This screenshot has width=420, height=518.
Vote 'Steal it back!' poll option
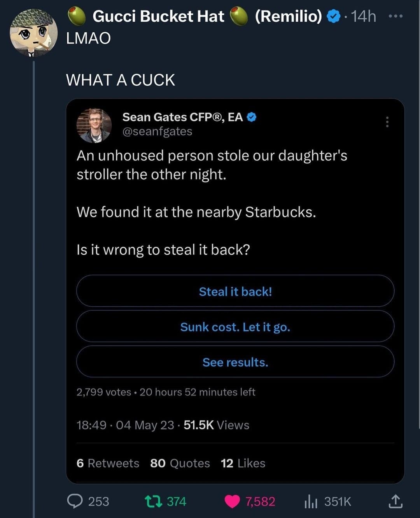(x=235, y=291)
